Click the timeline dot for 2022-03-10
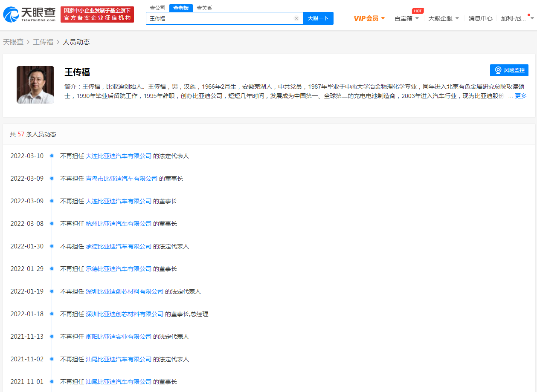The width and height of the screenshot is (537, 392). [x=52, y=156]
